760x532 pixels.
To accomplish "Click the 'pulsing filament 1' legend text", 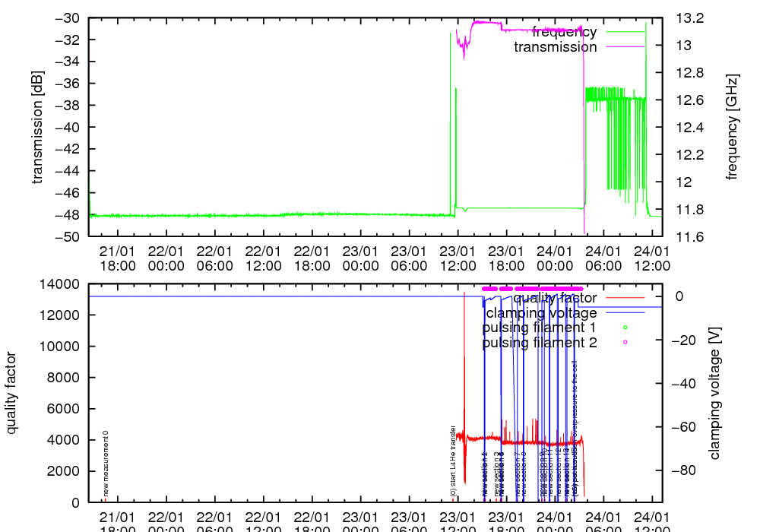I will coord(539,328).
